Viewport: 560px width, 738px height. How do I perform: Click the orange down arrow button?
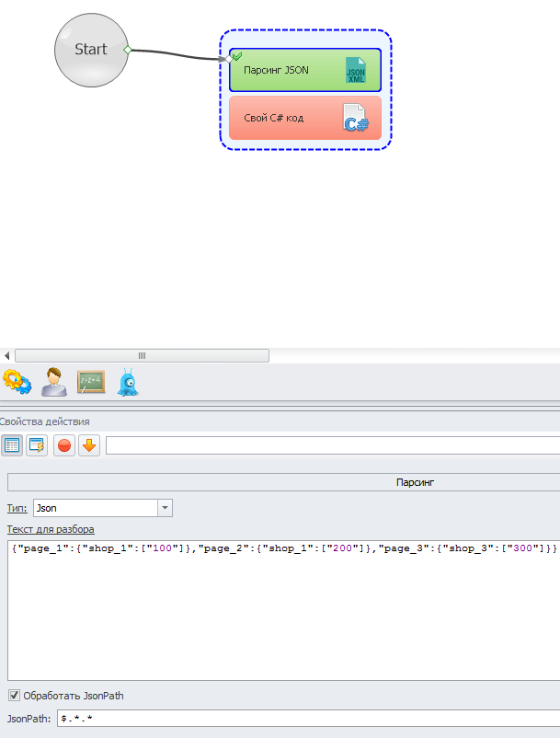pyautogui.click(x=89, y=446)
